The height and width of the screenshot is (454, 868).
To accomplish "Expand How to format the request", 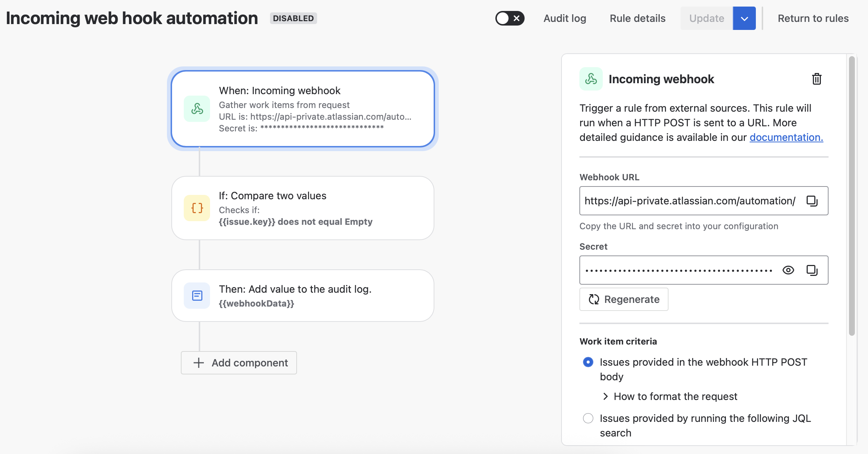I will pos(670,396).
